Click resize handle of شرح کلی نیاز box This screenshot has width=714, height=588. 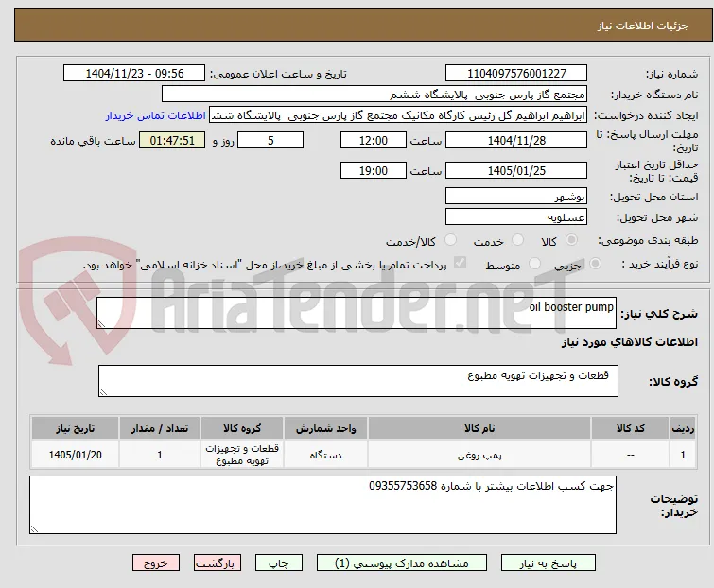pos(101,324)
